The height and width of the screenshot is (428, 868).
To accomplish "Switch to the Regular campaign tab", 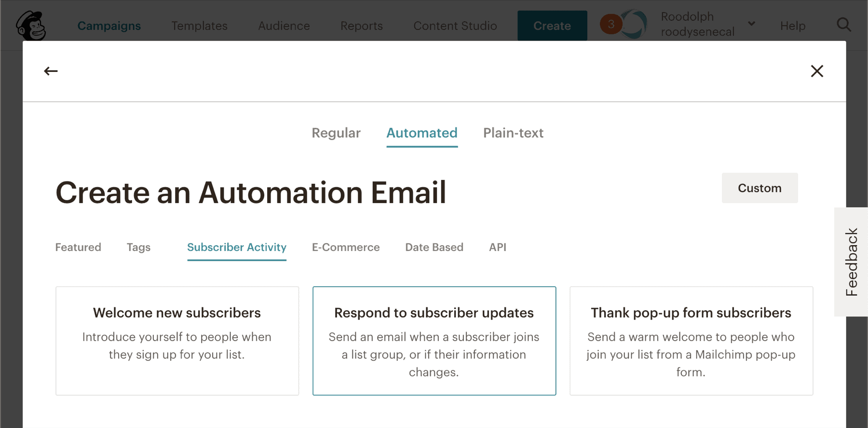I will click(336, 133).
